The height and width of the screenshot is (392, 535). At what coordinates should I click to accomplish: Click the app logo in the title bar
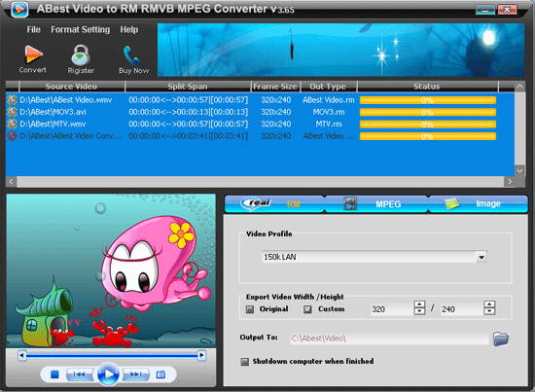[19, 9]
